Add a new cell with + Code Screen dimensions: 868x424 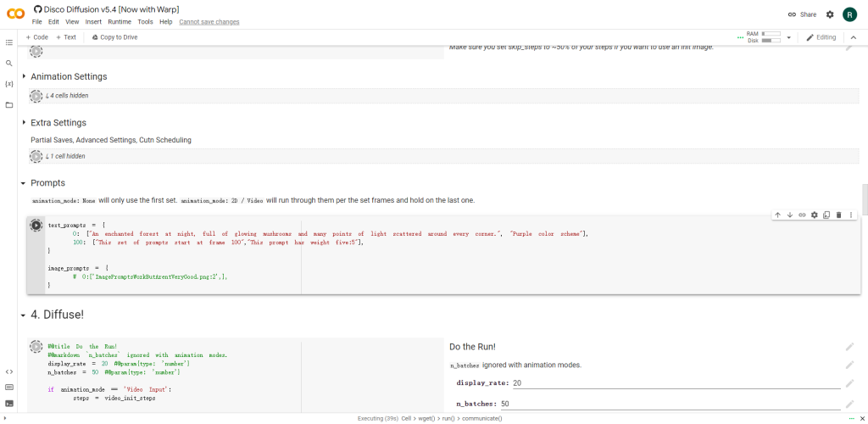(37, 37)
